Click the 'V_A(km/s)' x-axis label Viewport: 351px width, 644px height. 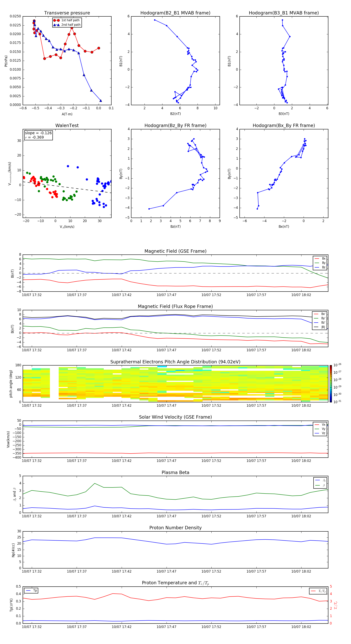point(67,227)
